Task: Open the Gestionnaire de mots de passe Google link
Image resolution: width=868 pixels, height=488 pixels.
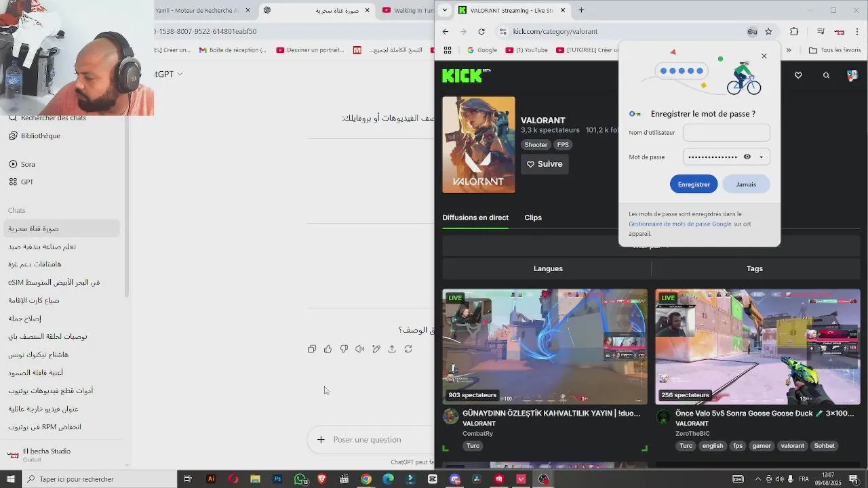Action: 680,224
